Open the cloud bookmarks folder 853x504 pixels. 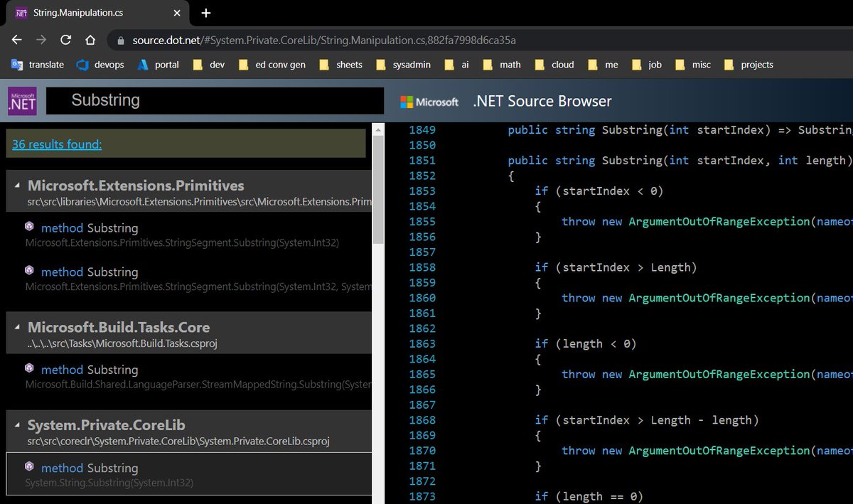[x=554, y=65]
